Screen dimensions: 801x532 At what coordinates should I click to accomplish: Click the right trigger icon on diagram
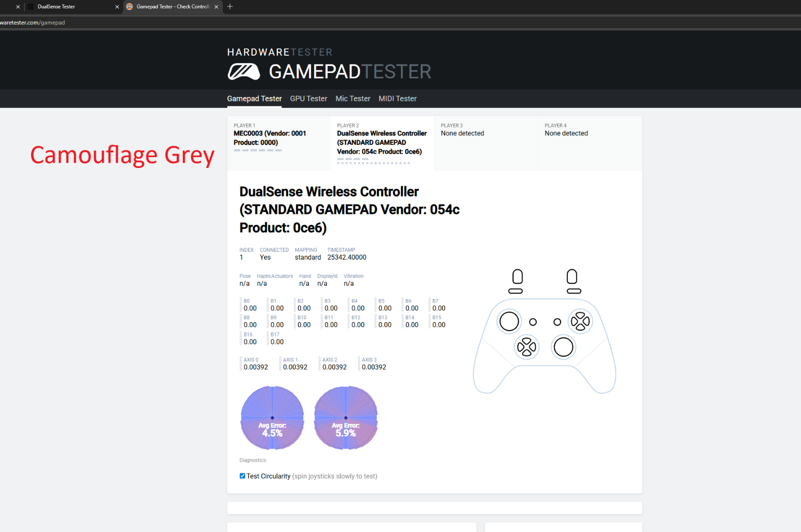click(572, 277)
